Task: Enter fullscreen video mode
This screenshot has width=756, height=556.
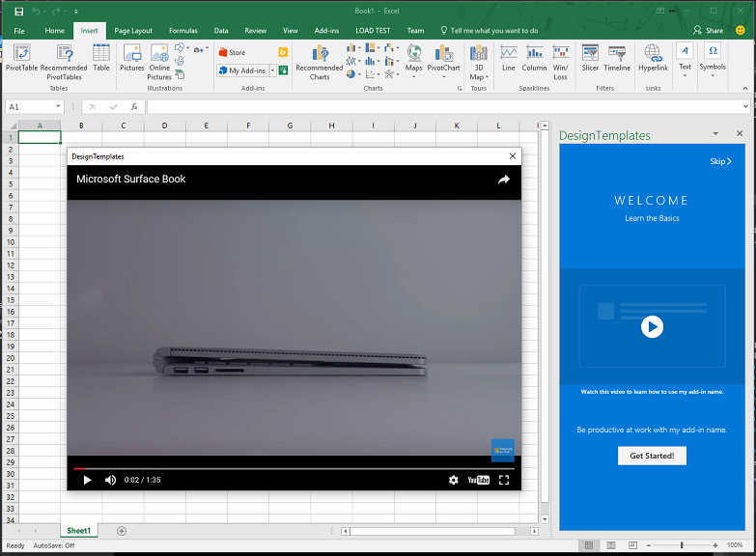Action: pos(504,480)
